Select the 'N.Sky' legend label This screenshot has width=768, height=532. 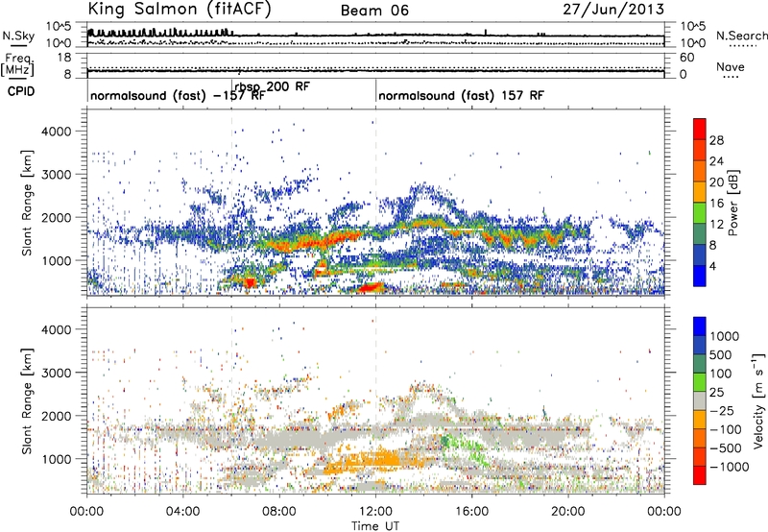coord(18,36)
